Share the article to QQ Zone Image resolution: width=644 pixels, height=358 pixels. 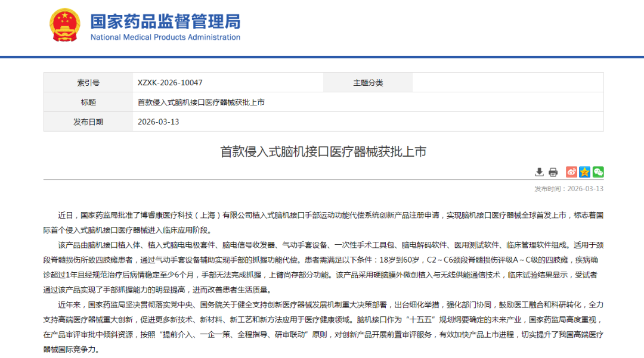pyautogui.click(x=584, y=172)
